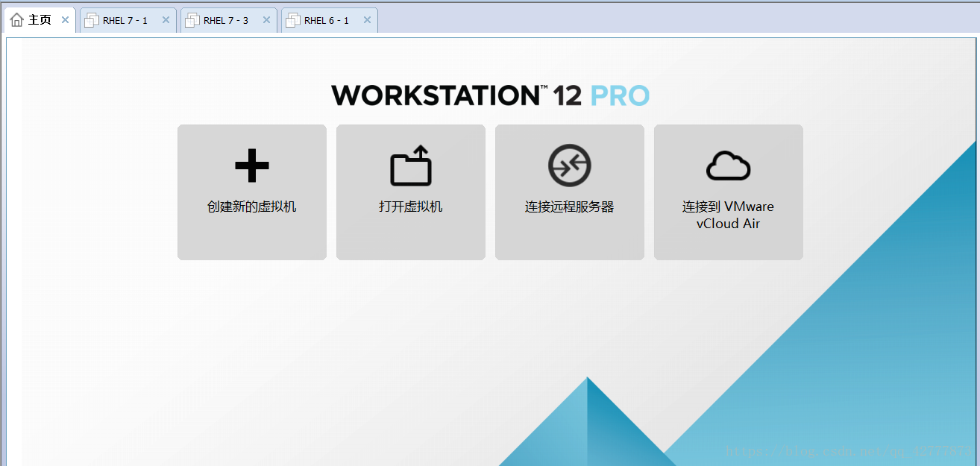Click the remote server arrows icon
Image resolution: width=980 pixels, height=466 pixels.
(570, 165)
